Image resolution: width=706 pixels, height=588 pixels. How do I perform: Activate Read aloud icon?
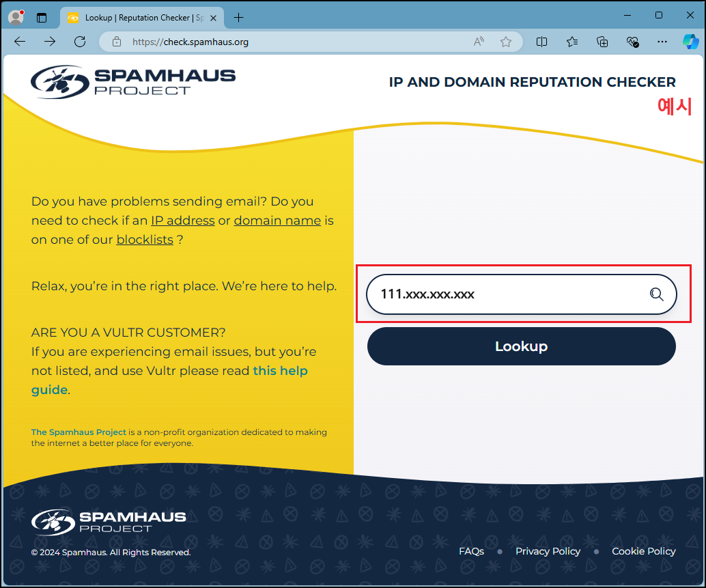tap(479, 42)
